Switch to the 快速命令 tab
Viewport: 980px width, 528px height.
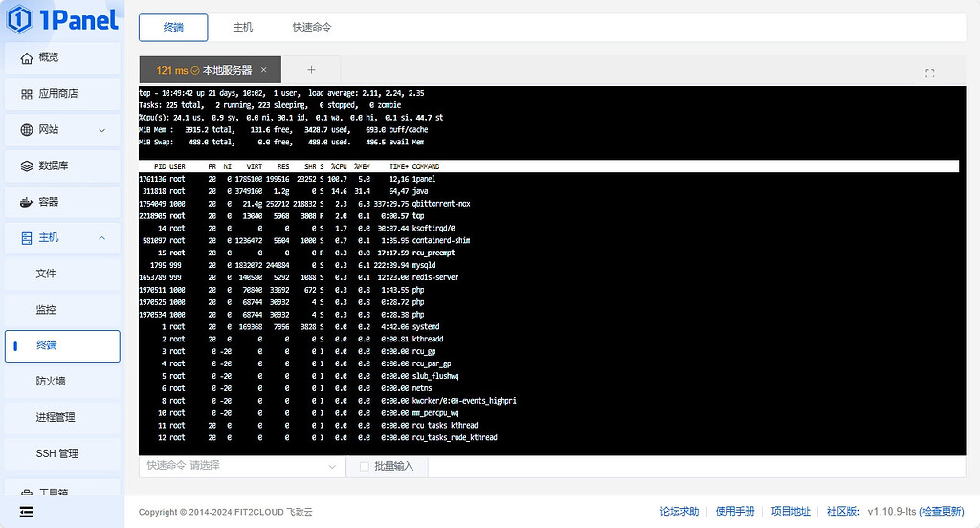coord(312,28)
